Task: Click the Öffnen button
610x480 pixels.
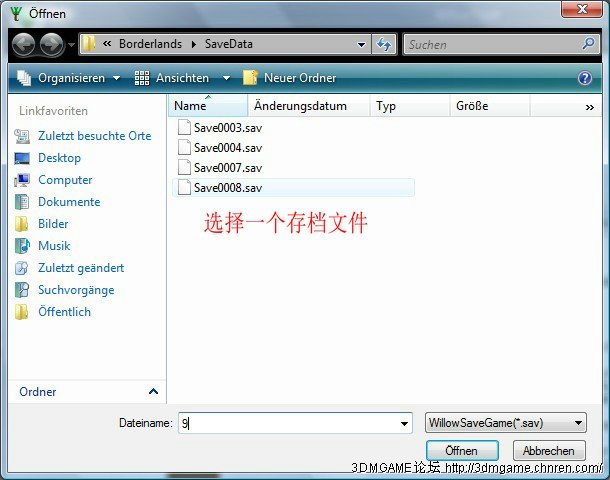Action: [462, 451]
